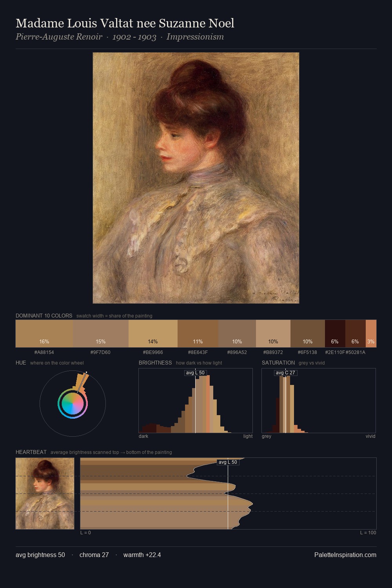Click the SATURATION section heading

tap(278, 363)
